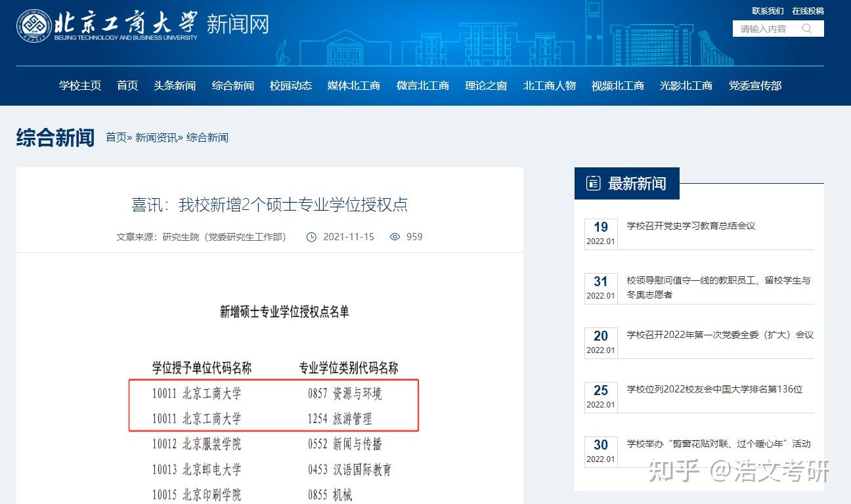Click table cell 10013 北京邮电大学
This screenshot has width=851, height=504.
[x=197, y=470]
